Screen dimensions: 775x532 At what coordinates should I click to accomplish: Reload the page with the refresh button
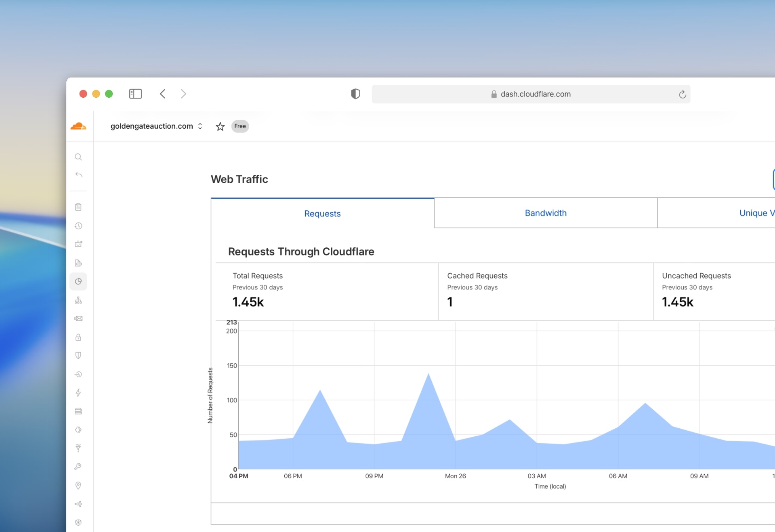(683, 94)
